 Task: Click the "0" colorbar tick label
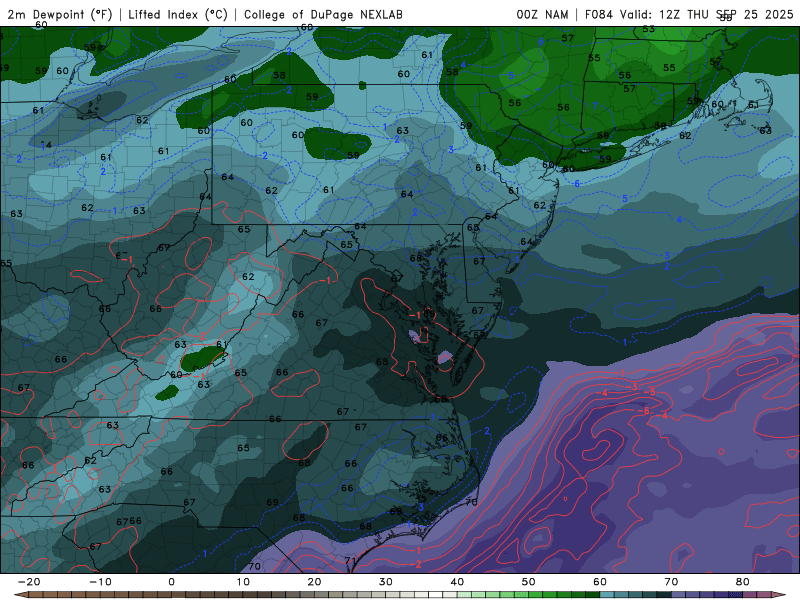point(171,582)
